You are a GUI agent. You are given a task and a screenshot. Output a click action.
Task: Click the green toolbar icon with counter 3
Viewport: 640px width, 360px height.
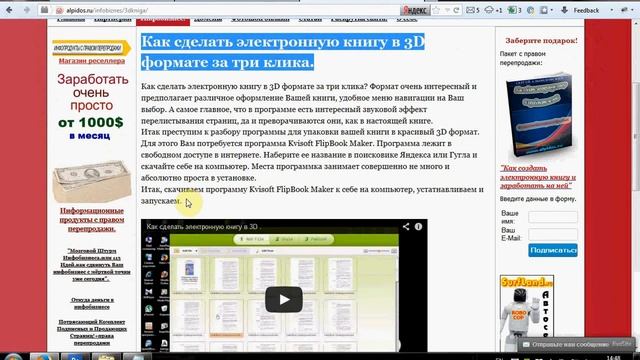[514, 10]
